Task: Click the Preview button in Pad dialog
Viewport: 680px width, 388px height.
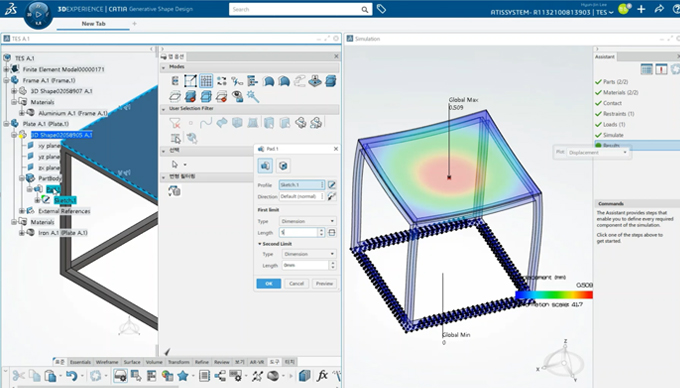Action: pyautogui.click(x=324, y=284)
